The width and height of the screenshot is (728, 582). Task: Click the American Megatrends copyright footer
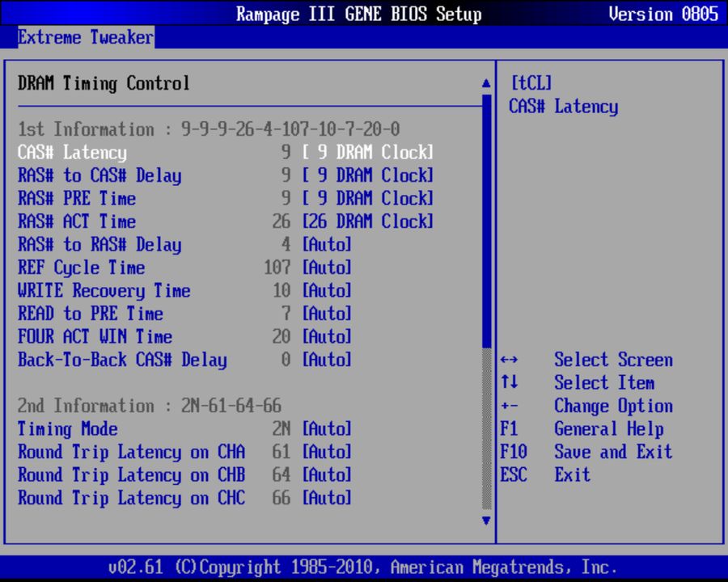tap(362, 567)
